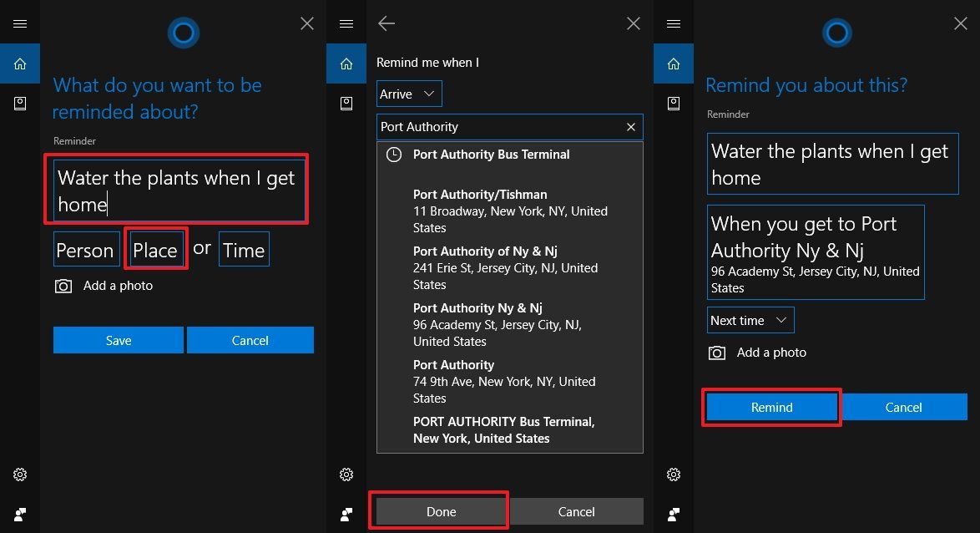
Task: Click the camera icon beside Add a photo
Action: click(x=63, y=285)
